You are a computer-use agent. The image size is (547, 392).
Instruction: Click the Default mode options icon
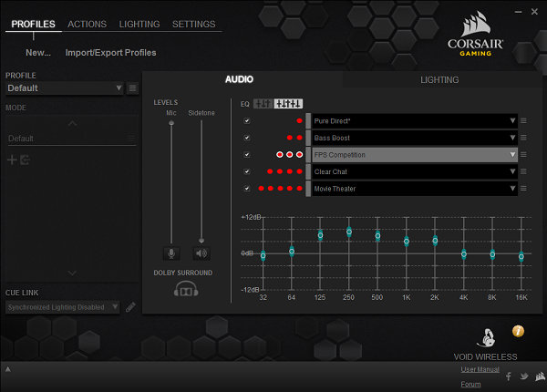tap(130, 139)
